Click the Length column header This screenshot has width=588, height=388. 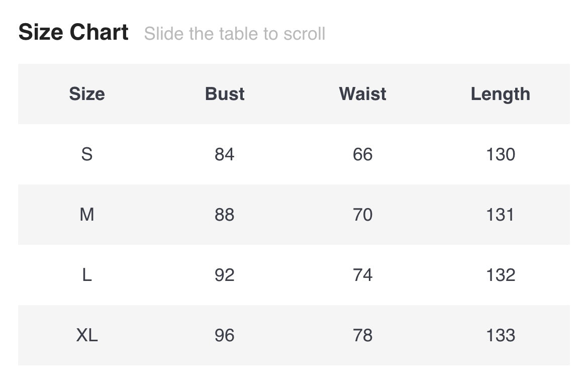click(500, 94)
